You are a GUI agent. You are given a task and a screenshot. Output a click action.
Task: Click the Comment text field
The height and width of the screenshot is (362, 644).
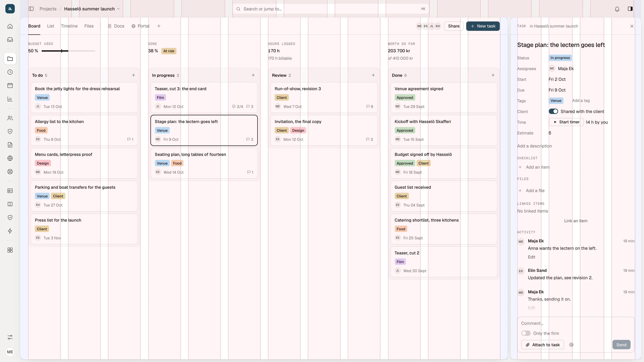pos(576,323)
